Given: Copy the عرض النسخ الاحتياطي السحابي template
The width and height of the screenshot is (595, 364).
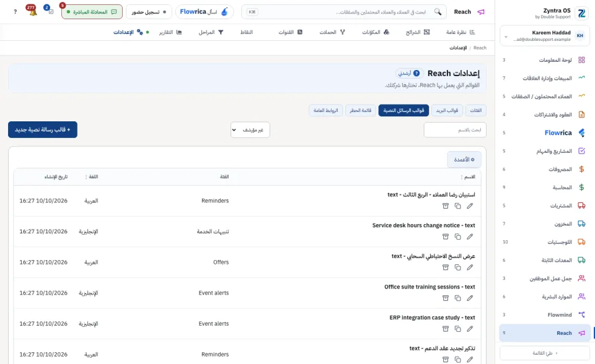Looking at the screenshot, I should [457, 267].
